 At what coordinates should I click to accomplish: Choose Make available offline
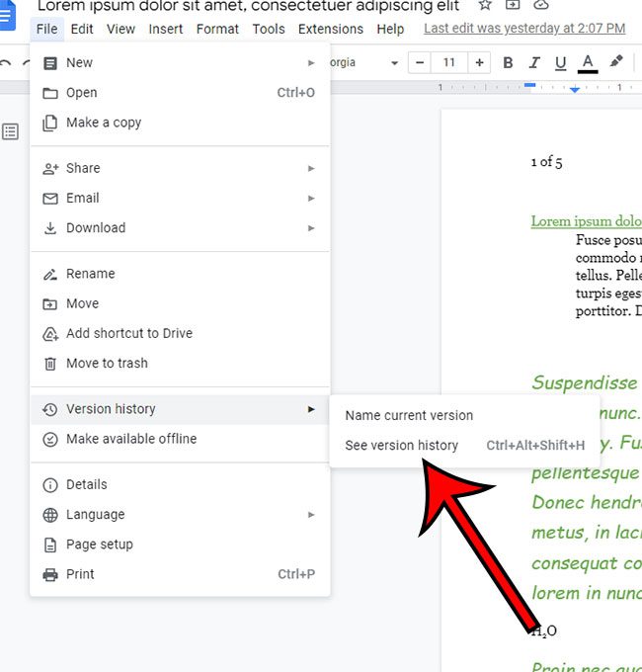click(x=130, y=439)
